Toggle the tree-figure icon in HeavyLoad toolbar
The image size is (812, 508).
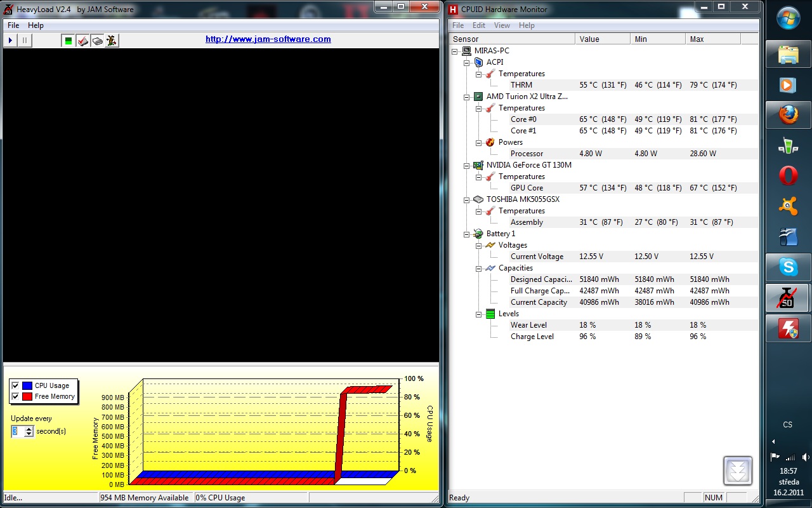click(x=112, y=41)
